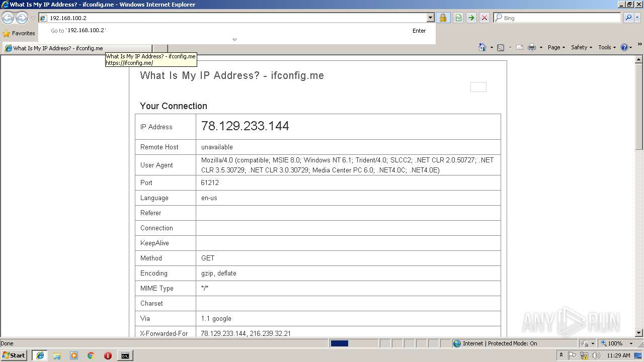Open the recent pages dropdown arrow
Image resolution: width=644 pixels, height=362 pixels.
coord(33,18)
